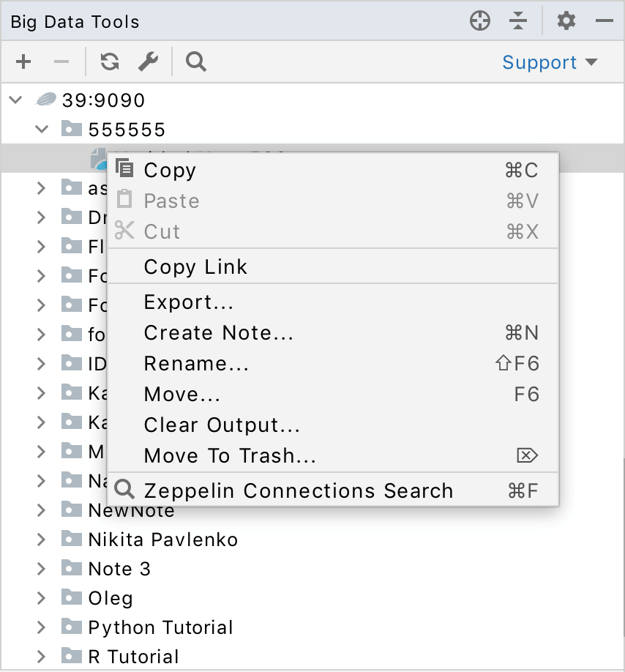This screenshot has height=672, width=625.
Task: Open the gear options icon
Action: tap(566, 21)
